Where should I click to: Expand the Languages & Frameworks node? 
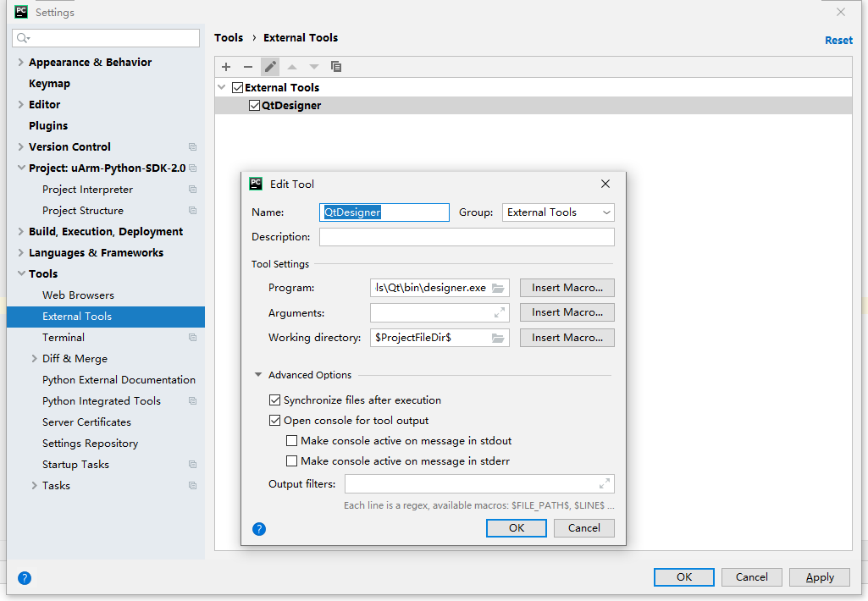click(20, 253)
